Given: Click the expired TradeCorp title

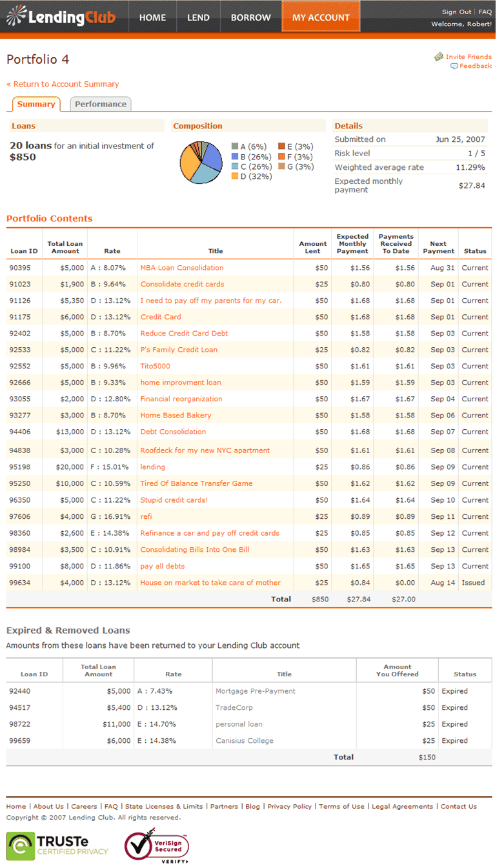Looking at the screenshot, I should [x=234, y=708].
